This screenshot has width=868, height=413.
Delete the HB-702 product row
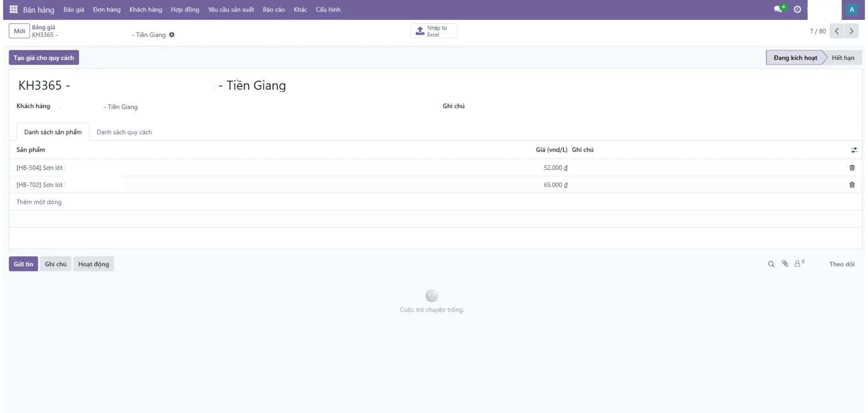[x=852, y=185]
